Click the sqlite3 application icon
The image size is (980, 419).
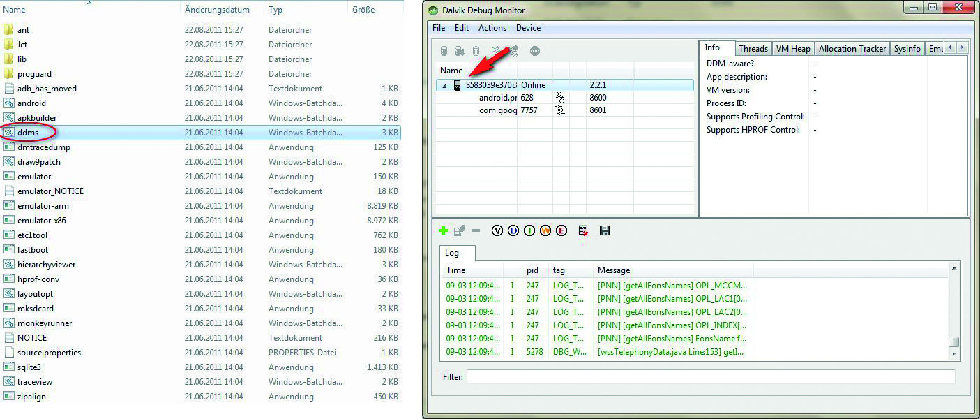(x=8, y=367)
